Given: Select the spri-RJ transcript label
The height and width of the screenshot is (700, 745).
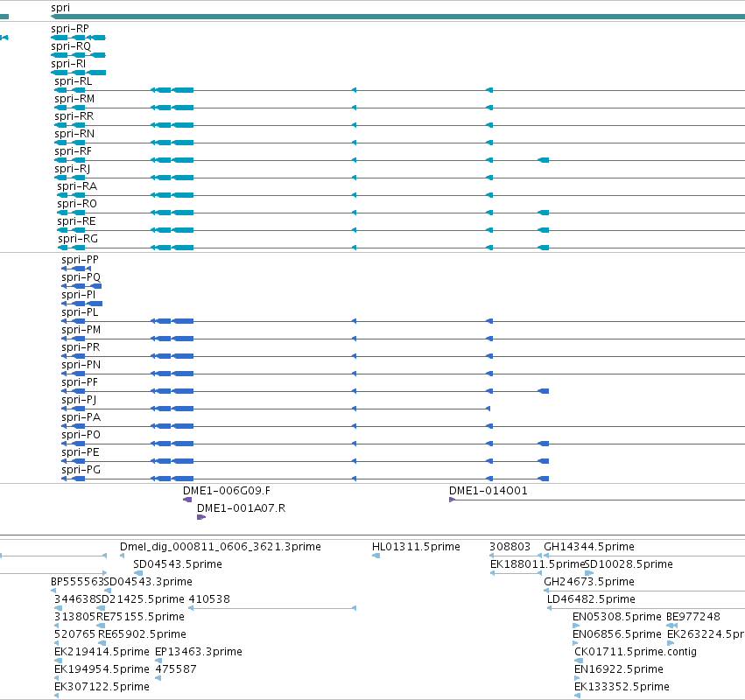Looking at the screenshot, I should (72, 169).
